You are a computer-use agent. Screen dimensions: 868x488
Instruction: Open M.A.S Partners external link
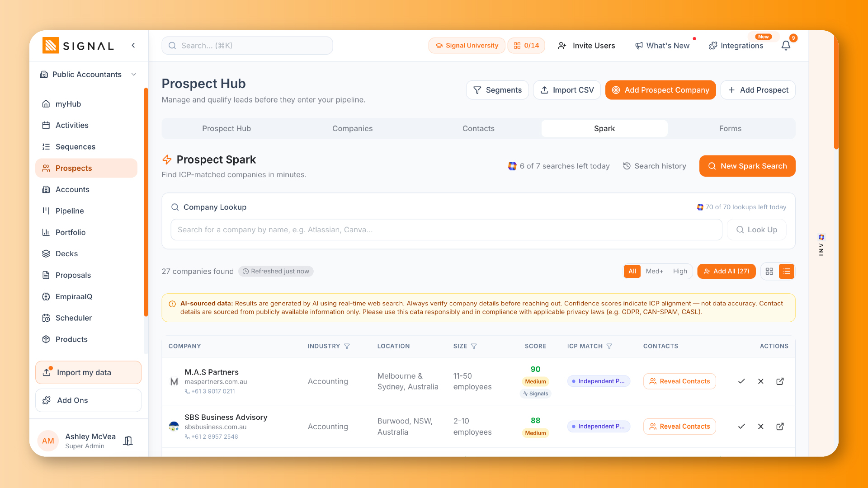click(780, 381)
